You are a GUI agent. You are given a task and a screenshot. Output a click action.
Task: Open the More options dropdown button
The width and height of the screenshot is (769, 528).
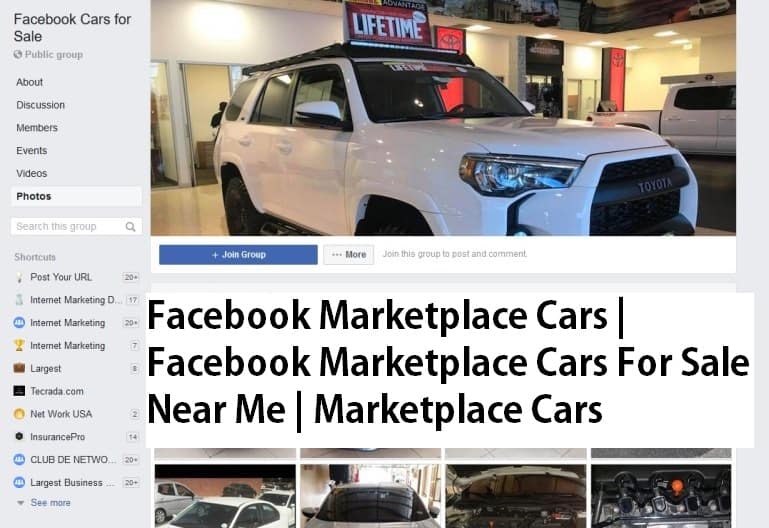[x=349, y=254]
